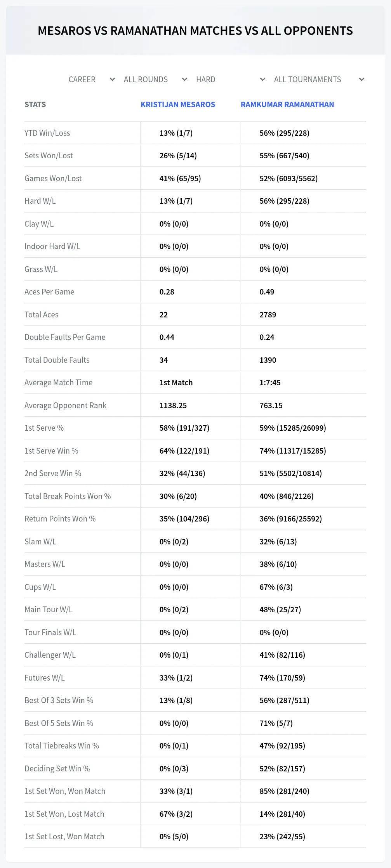Select the Deciding Set Win % label
This screenshot has width=391, height=868.
(57, 769)
